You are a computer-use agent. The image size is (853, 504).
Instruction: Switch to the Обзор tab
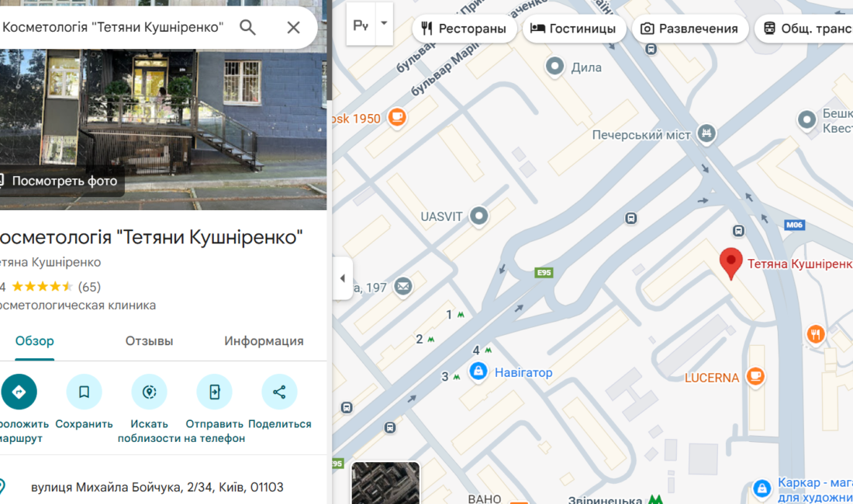click(x=34, y=341)
